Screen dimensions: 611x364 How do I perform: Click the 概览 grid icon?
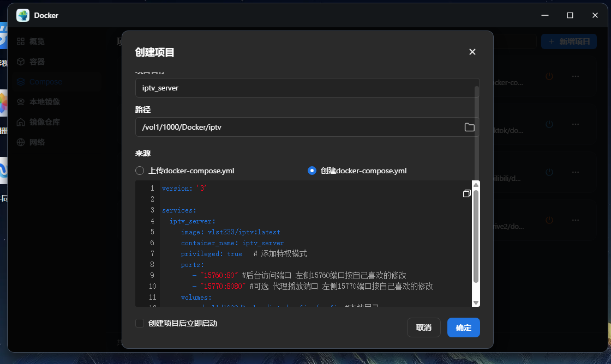click(x=21, y=41)
